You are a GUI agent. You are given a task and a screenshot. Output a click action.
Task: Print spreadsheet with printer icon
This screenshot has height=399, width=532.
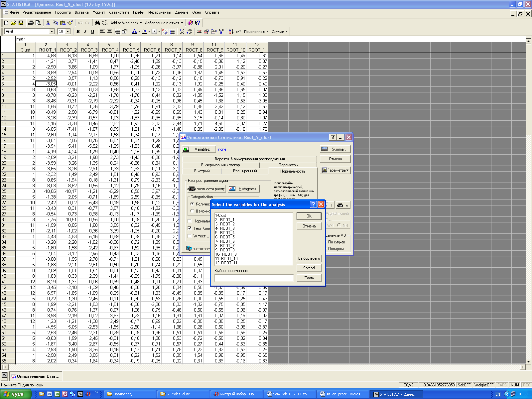point(31,23)
